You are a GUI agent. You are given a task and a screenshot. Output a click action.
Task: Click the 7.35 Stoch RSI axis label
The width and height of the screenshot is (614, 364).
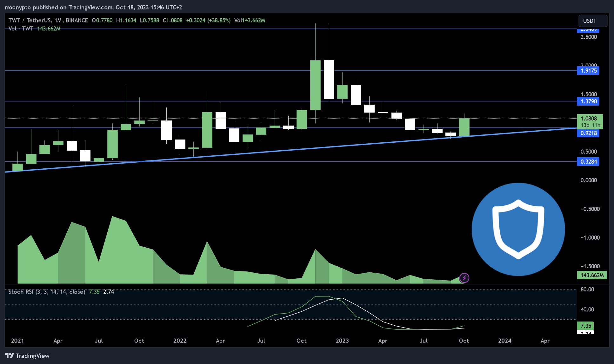click(585, 326)
